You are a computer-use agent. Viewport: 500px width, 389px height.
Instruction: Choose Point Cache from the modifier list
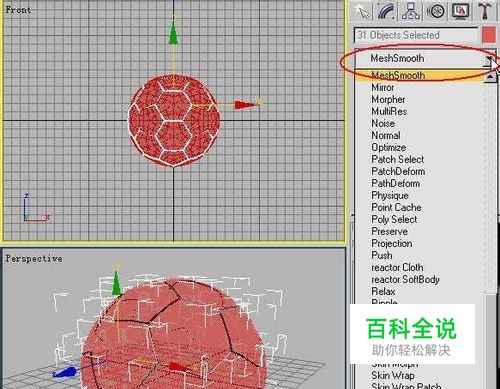(396, 207)
